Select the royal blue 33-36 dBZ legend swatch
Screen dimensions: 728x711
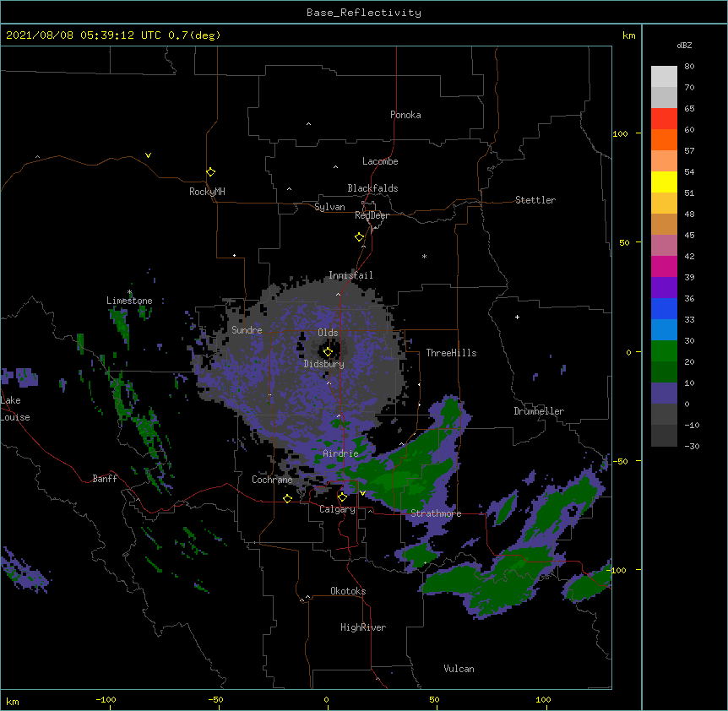click(x=664, y=308)
